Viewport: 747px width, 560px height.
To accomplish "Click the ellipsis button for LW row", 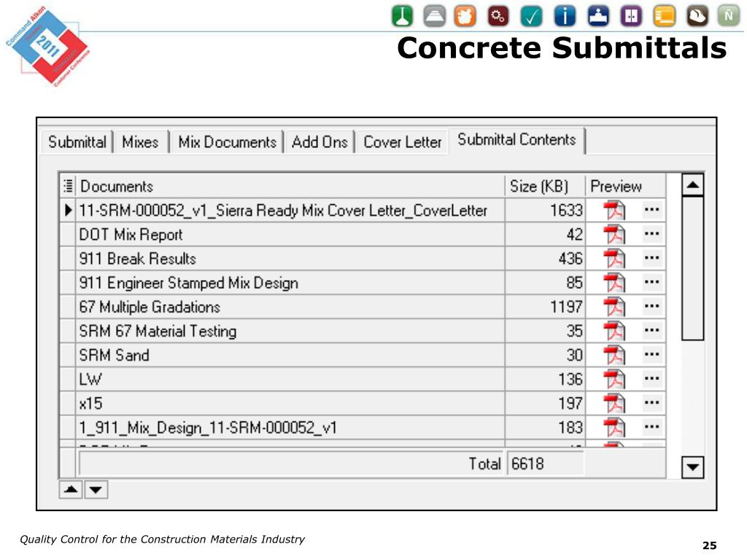I will pyautogui.click(x=651, y=379).
